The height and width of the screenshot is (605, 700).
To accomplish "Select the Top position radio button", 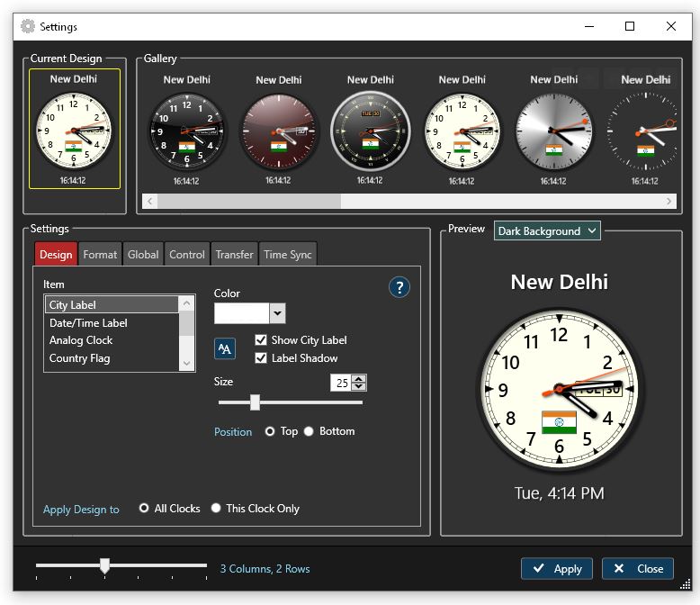I will pos(270,431).
